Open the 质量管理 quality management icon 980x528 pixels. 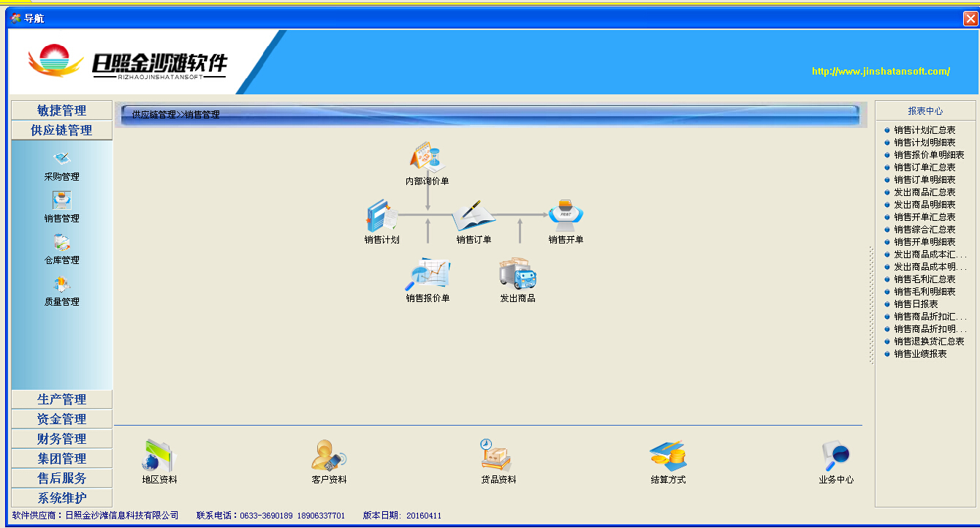61,284
